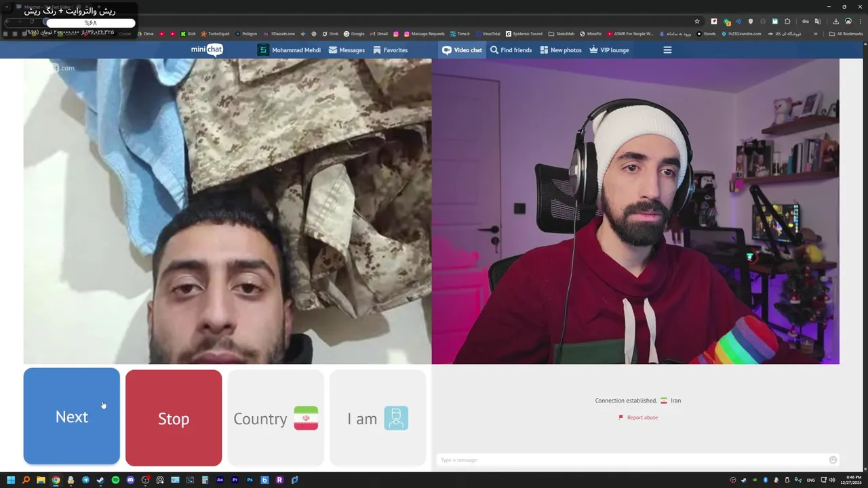Open New photos
This screenshot has height=488, width=868.
pos(561,50)
